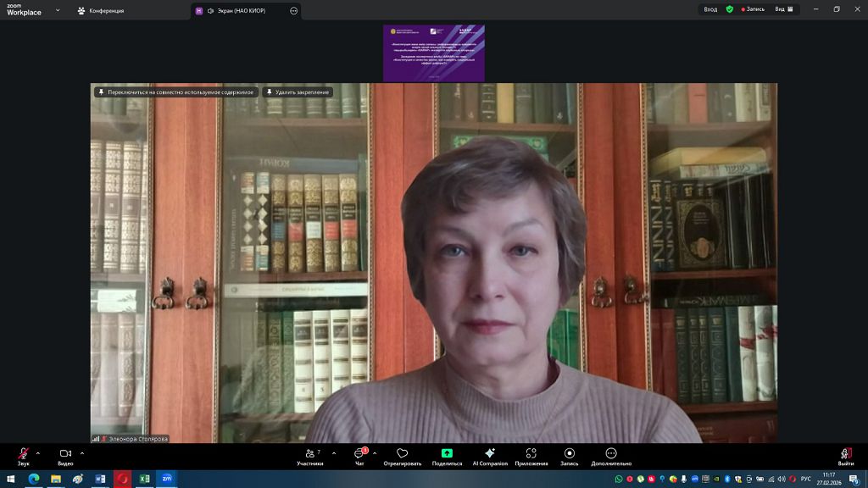Open AI Companion
Image resolution: width=868 pixels, height=488 pixels.
(x=490, y=455)
